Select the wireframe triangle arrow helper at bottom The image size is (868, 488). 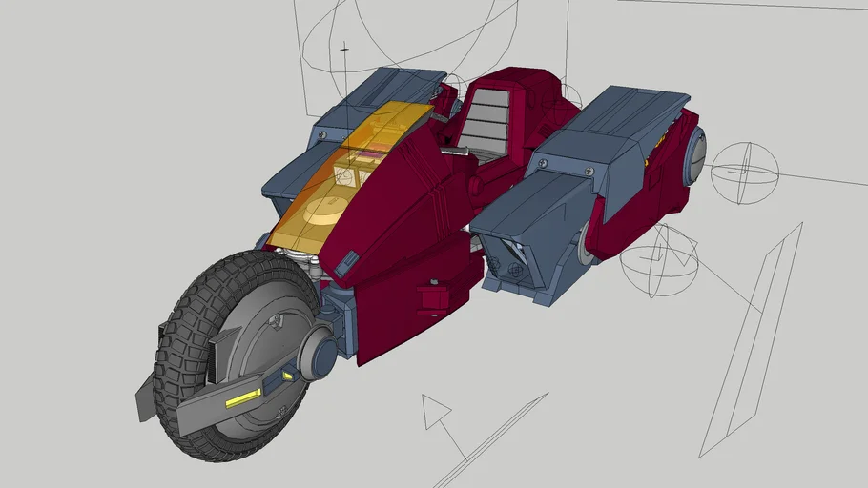[436, 412]
